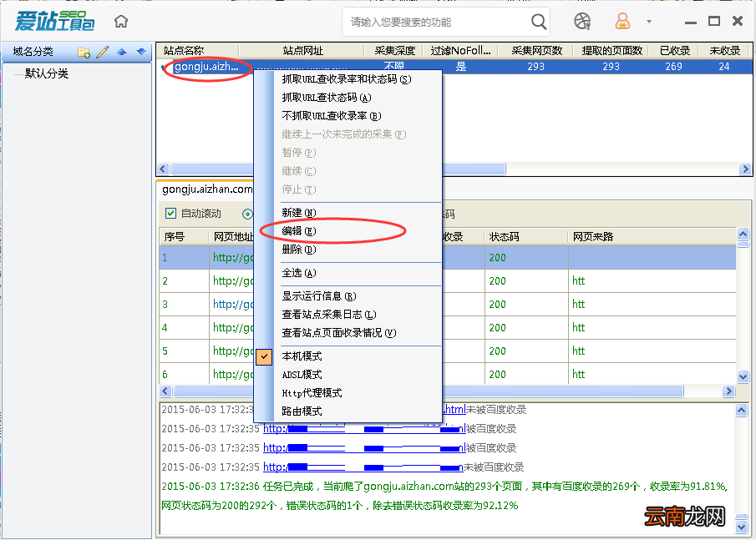Screen dimensions: 756x540
Task: Click the 提取的页面数 column header
Action: pos(611,51)
